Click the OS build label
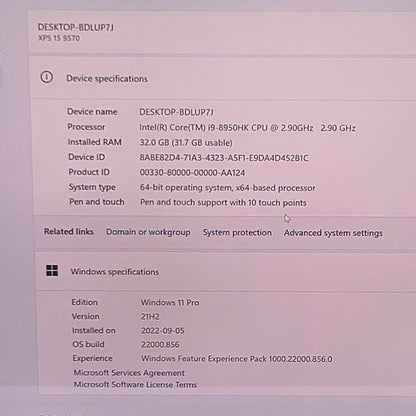416x416 pixels. (x=88, y=344)
